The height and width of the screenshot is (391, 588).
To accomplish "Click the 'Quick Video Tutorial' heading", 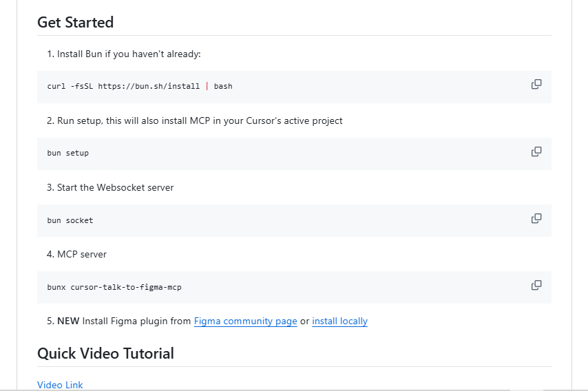I will [x=106, y=354].
